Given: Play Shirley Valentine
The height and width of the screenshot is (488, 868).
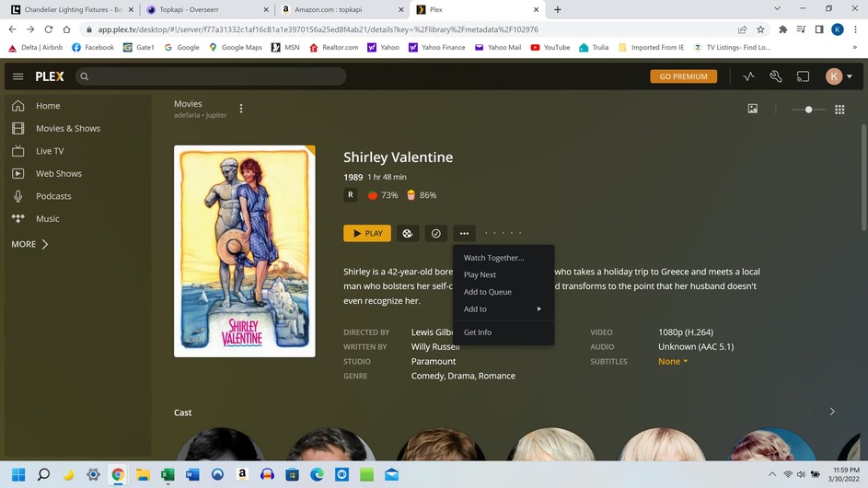Looking at the screenshot, I should click(x=367, y=233).
